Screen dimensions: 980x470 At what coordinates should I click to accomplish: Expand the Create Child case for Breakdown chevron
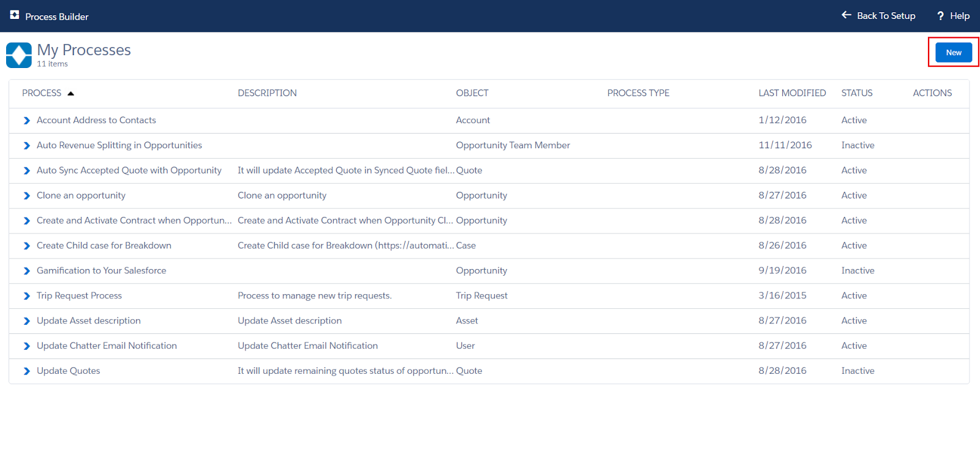point(26,246)
